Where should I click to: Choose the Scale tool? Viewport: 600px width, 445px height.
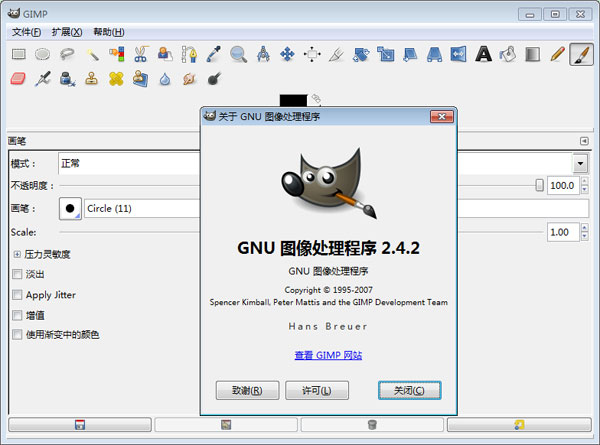[385, 54]
